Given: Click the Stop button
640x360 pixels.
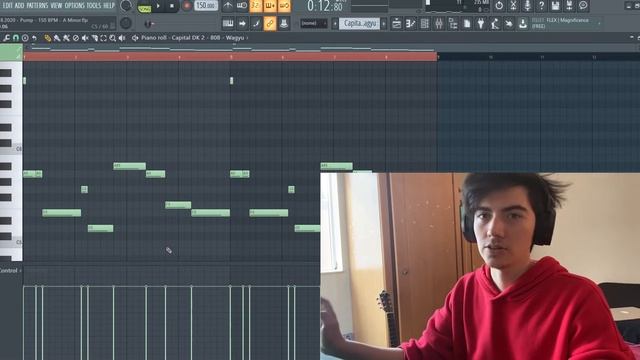Looking at the screenshot, I should [x=172, y=6].
